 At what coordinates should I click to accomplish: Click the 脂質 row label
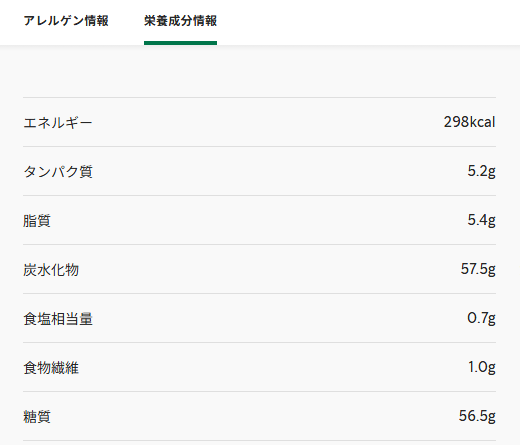37,221
